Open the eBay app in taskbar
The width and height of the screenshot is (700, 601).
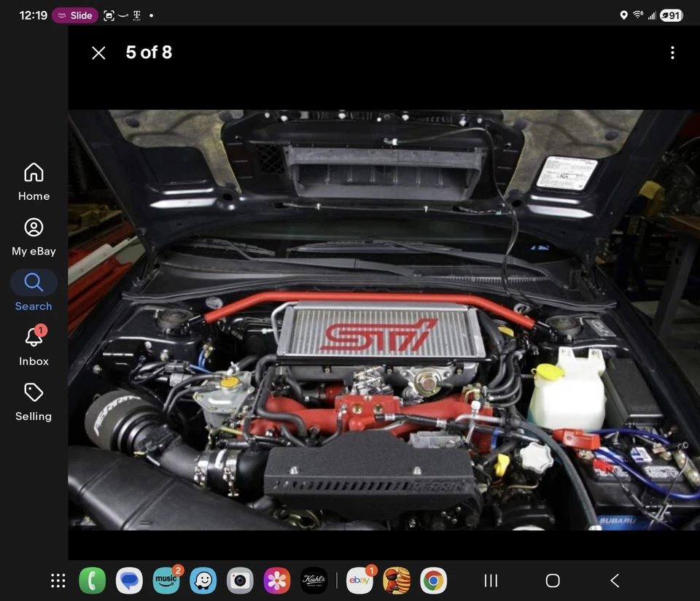(x=359, y=581)
